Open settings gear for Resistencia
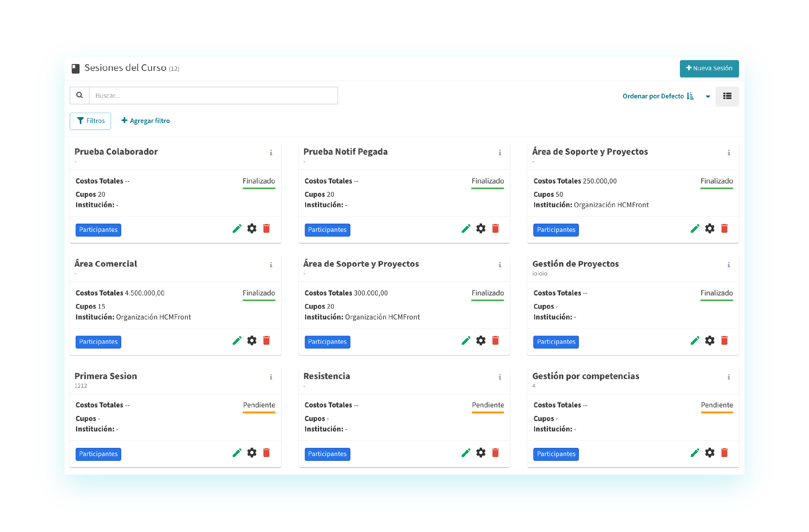 pos(481,453)
